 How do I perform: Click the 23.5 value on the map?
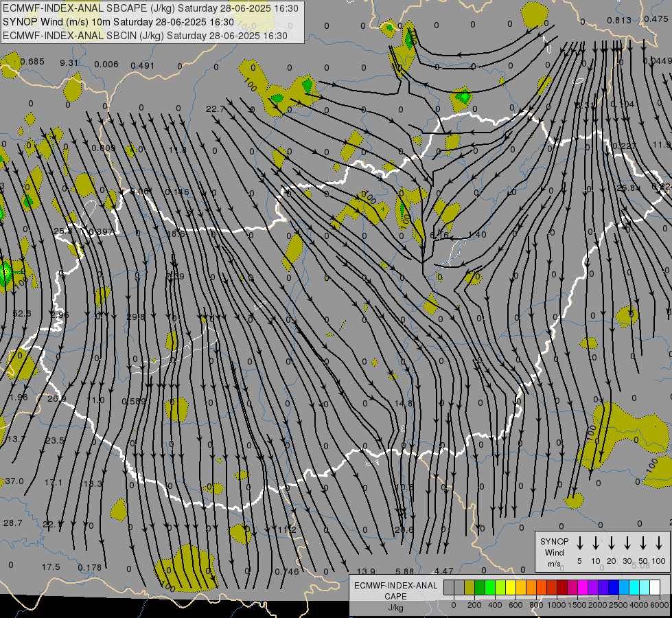pos(55,440)
